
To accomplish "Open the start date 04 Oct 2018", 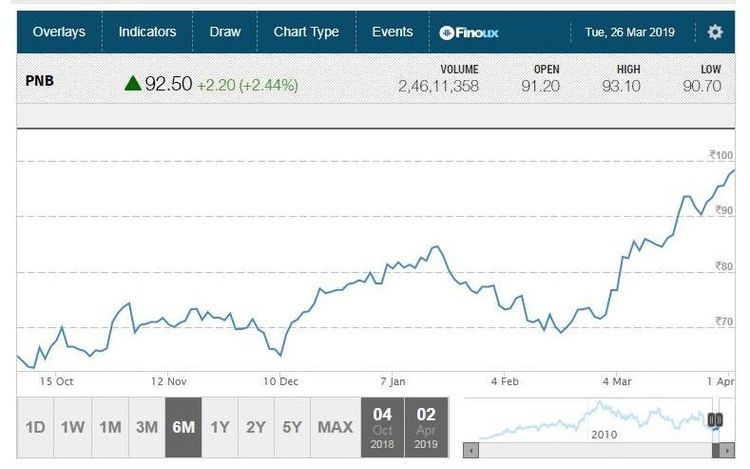I will click(x=383, y=427).
